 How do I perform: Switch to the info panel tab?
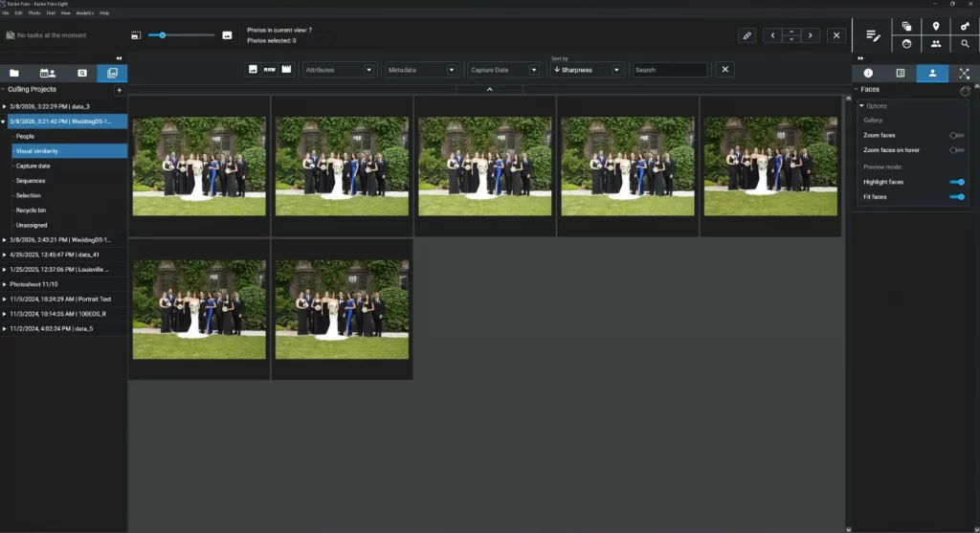coord(868,73)
